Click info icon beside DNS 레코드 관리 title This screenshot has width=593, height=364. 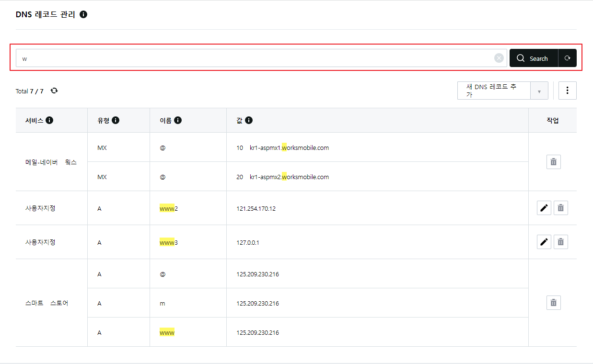tap(83, 14)
